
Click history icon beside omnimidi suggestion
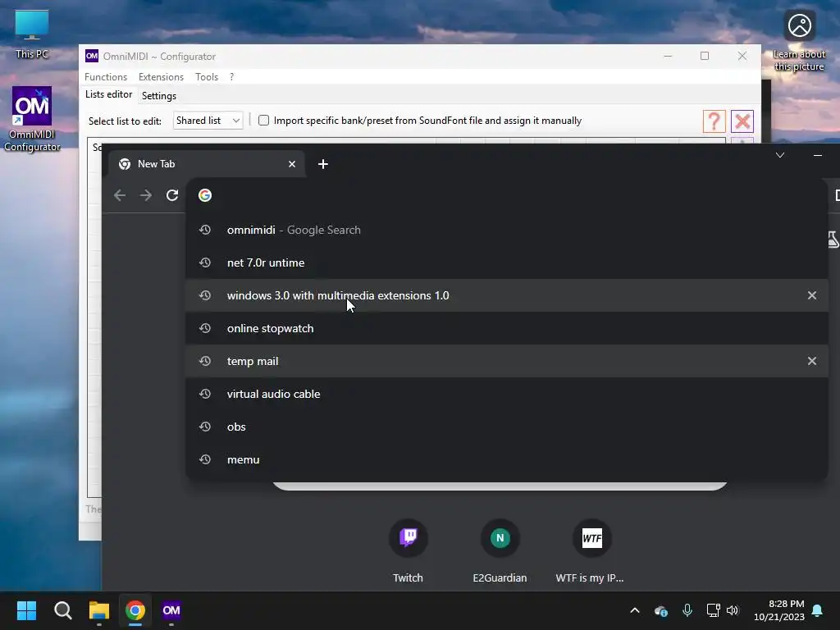[204, 230]
